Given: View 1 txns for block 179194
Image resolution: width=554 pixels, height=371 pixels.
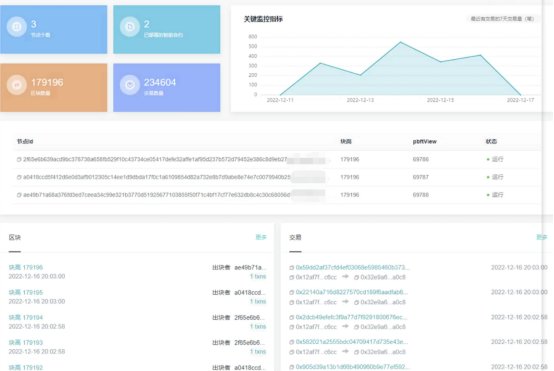Looking at the screenshot, I should [258, 326].
